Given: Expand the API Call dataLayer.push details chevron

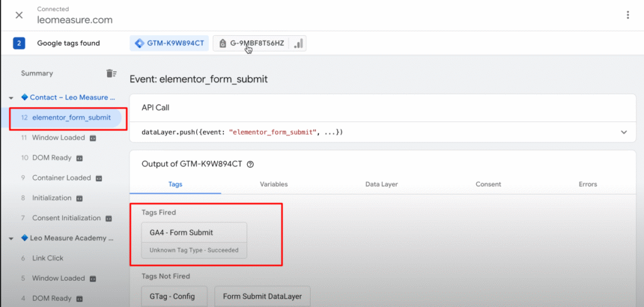Looking at the screenshot, I should point(624,133).
